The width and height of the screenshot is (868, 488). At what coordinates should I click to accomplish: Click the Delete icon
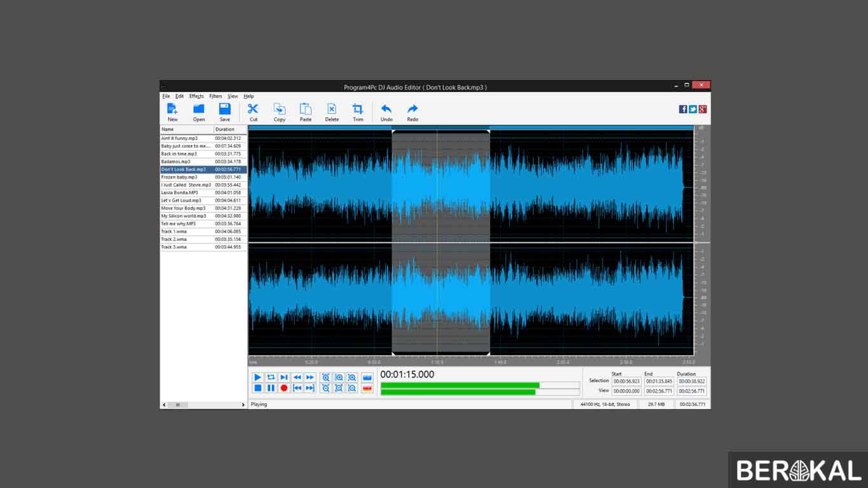click(x=331, y=111)
